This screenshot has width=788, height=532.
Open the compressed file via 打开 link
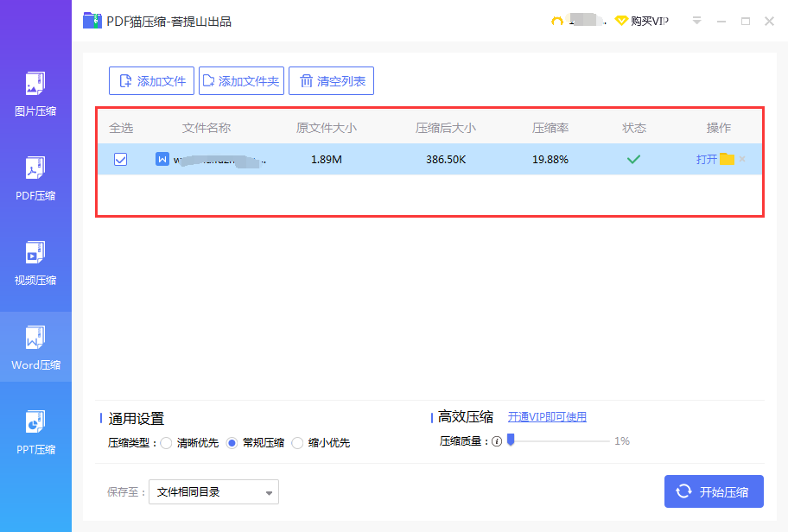coord(706,159)
